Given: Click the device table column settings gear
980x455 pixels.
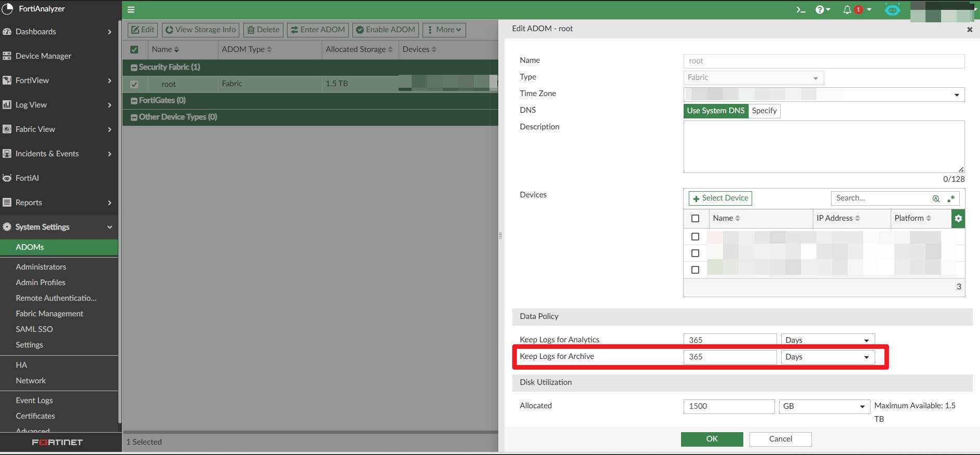Looking at the screenshot, I should (x=958, y=219).
